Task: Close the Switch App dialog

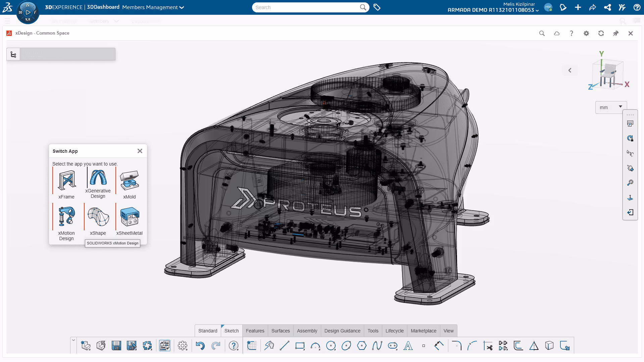Action: (x=140, y=151)
